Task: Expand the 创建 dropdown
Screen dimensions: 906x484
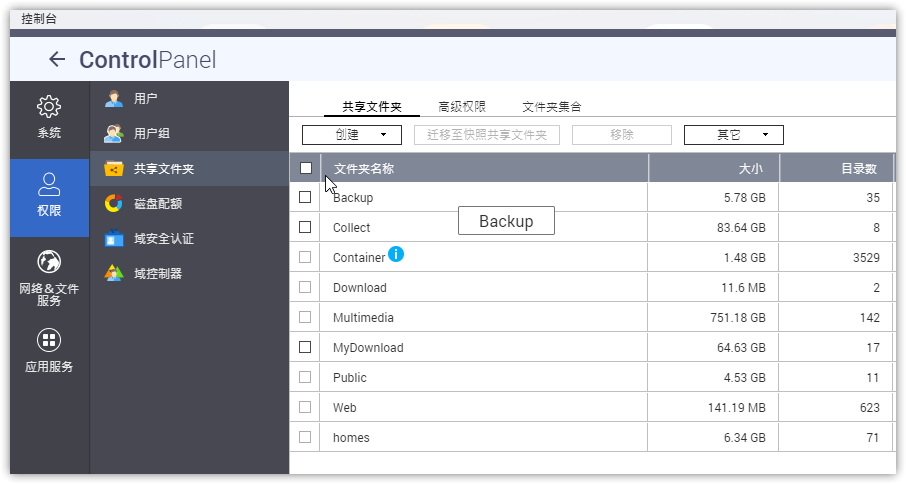Action: click(x=352, y=135)
